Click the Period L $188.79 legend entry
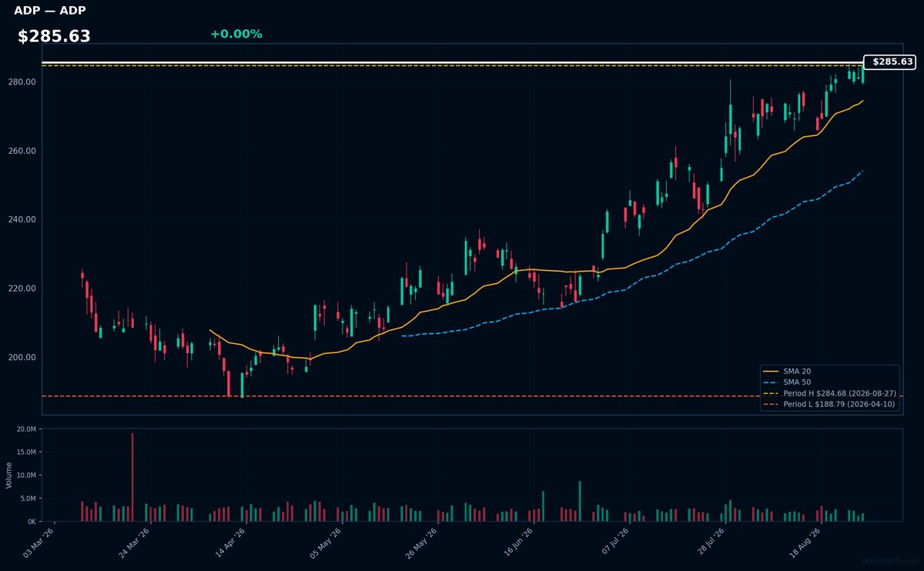This screenshot has height=571, width=924. point(829,403)
